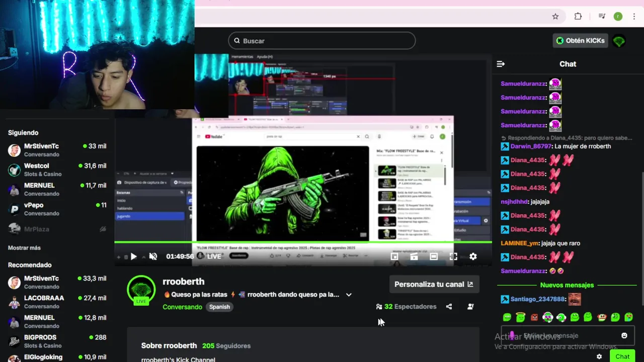Open Westcol channel in Siguiendo
The width and height of the screenshot is (644, 362).
pos(57,170)
